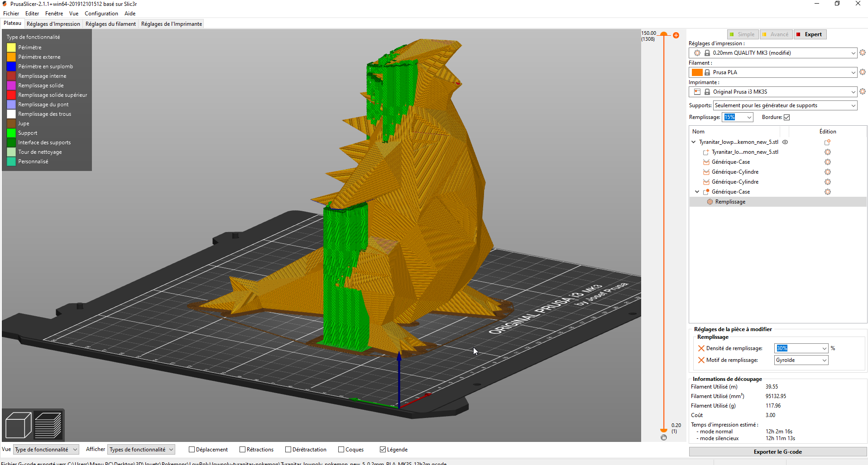
Task: Select the Remplissage row in object list
Action: 777,202
